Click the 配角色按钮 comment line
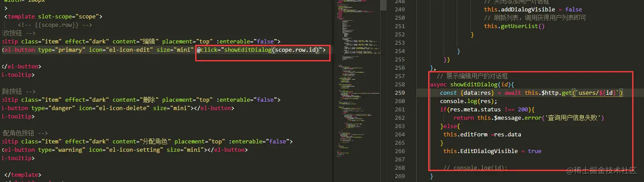Viewport: 644px width, 182px height. (24, 133)
